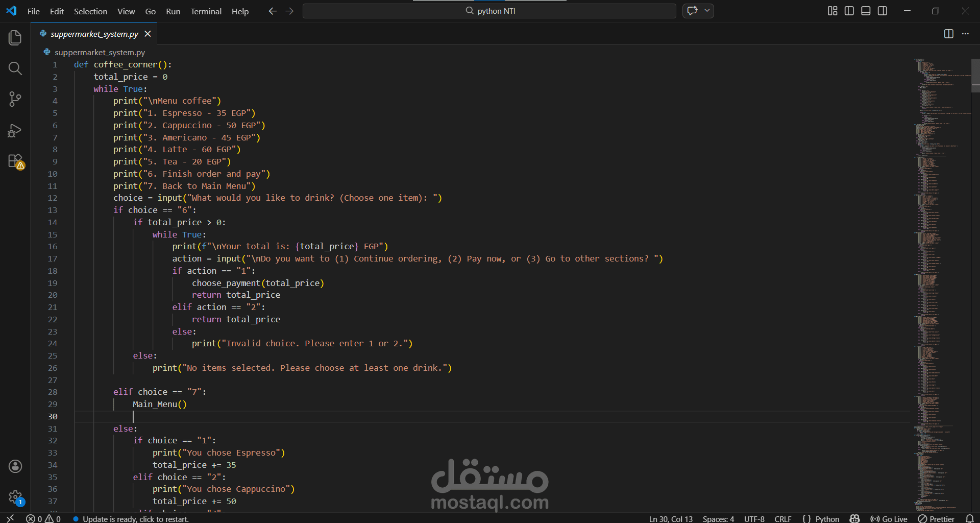980x523 pixels.
Task: Click the Prettier status item
Action: [x=936, y=518]
